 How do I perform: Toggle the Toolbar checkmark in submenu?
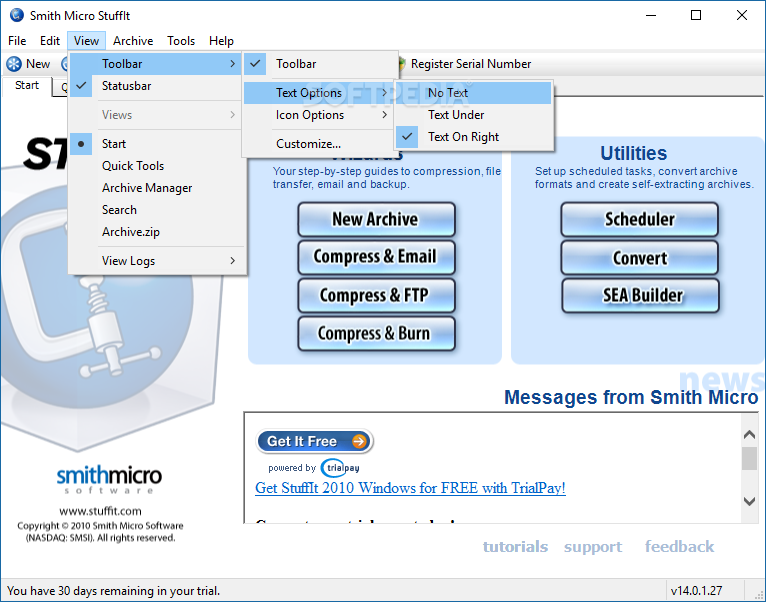click(318, 64)
